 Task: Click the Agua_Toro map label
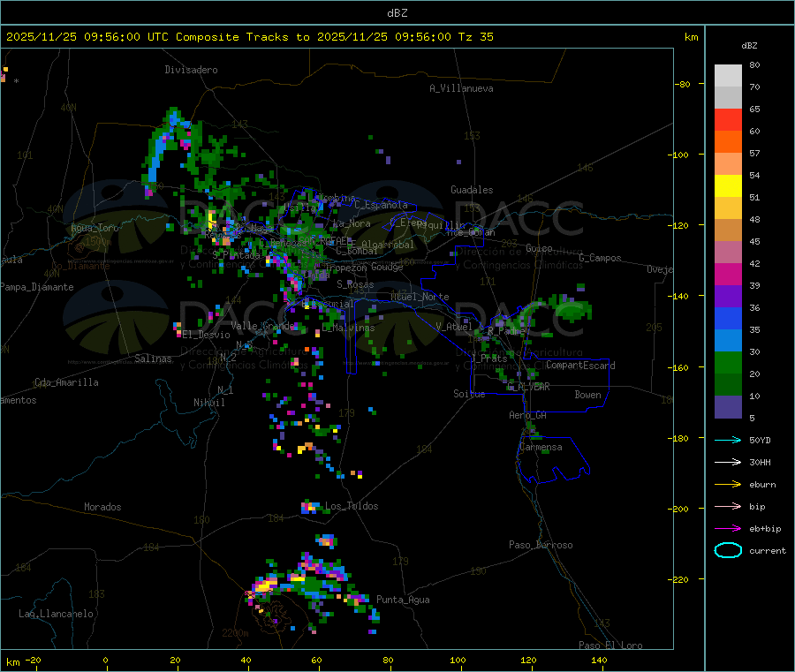(95, 228)
